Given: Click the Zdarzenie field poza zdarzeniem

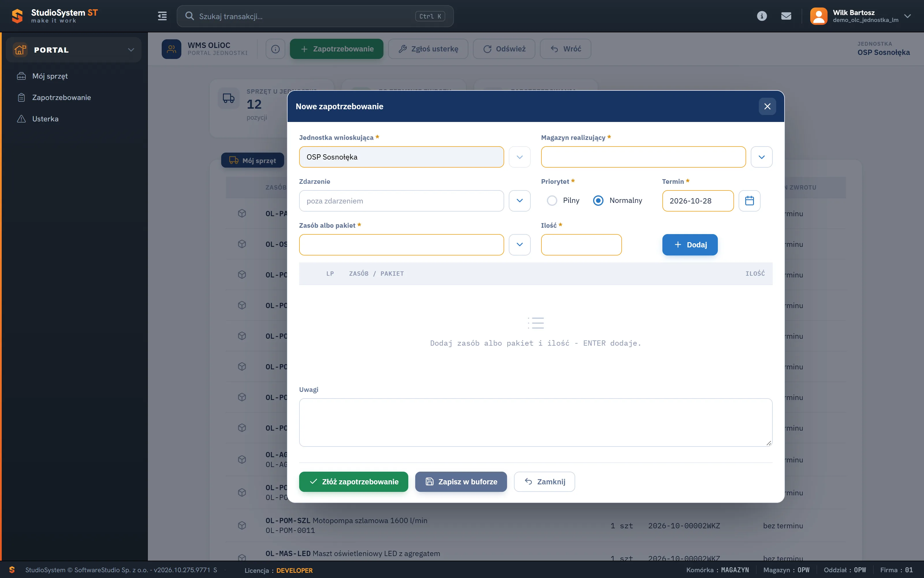Looking at the screenshot, I should 401,201.
